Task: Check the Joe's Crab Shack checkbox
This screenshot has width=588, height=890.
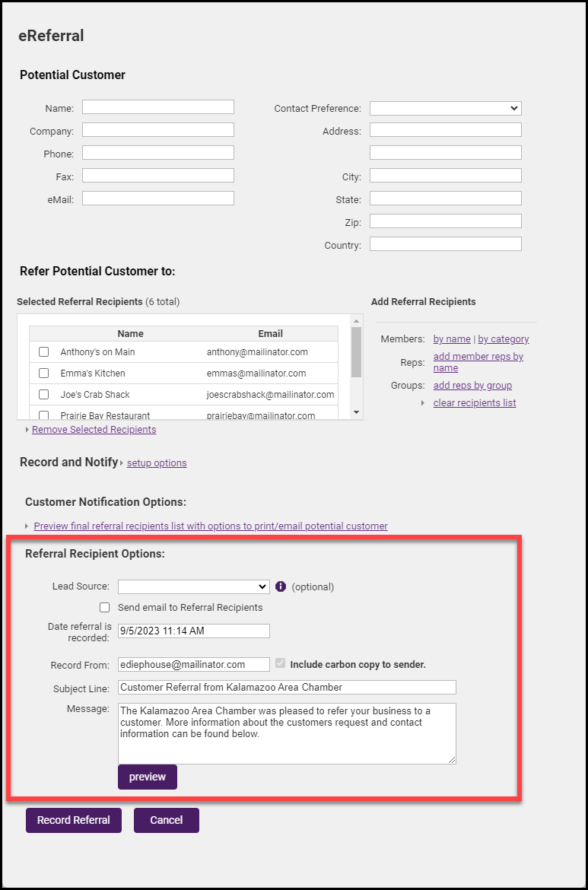Action: (43, 395)
